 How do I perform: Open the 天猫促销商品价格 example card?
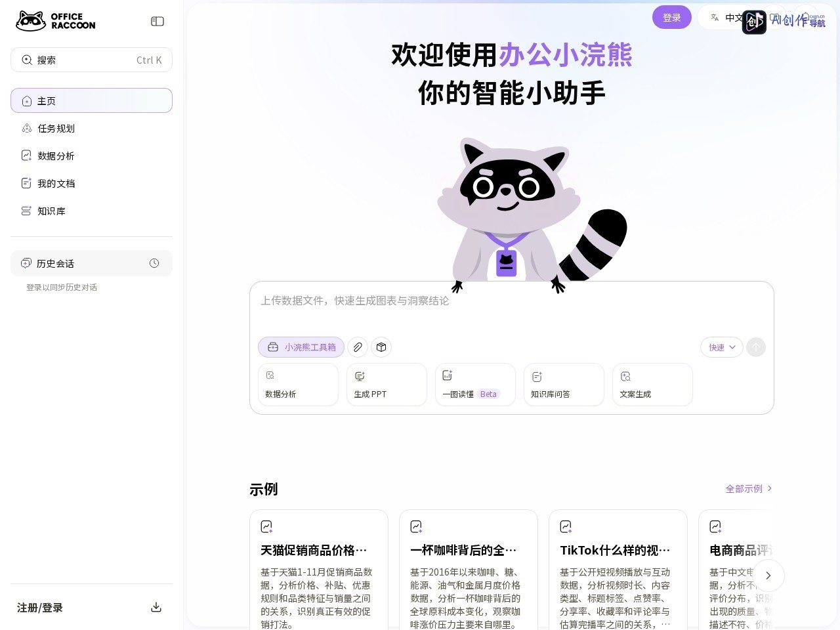[319, 570]
